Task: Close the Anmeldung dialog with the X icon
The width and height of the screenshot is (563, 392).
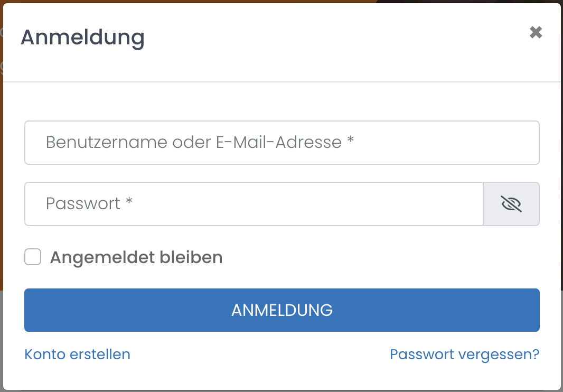Action: tap(536, 33)
